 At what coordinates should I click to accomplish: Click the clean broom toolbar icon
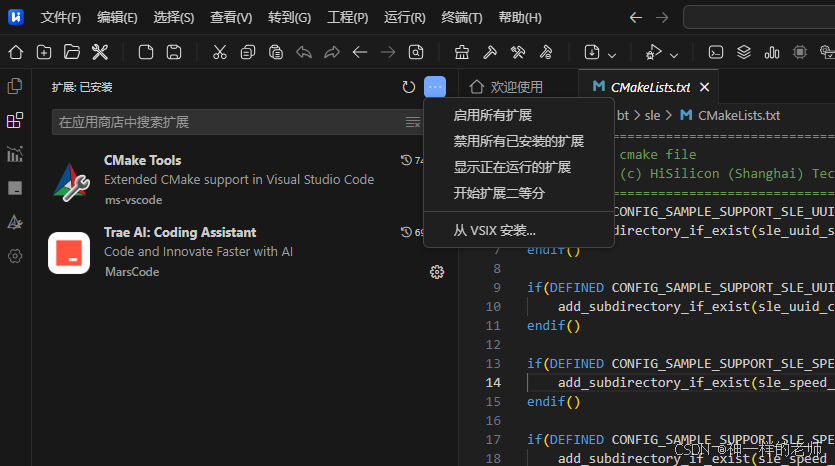[x=462, y=52]
